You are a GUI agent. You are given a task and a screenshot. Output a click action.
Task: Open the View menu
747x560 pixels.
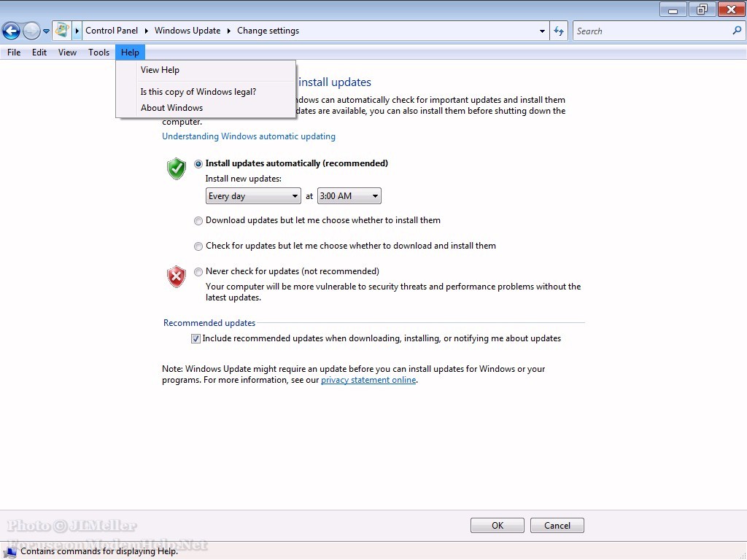point(67,52)
